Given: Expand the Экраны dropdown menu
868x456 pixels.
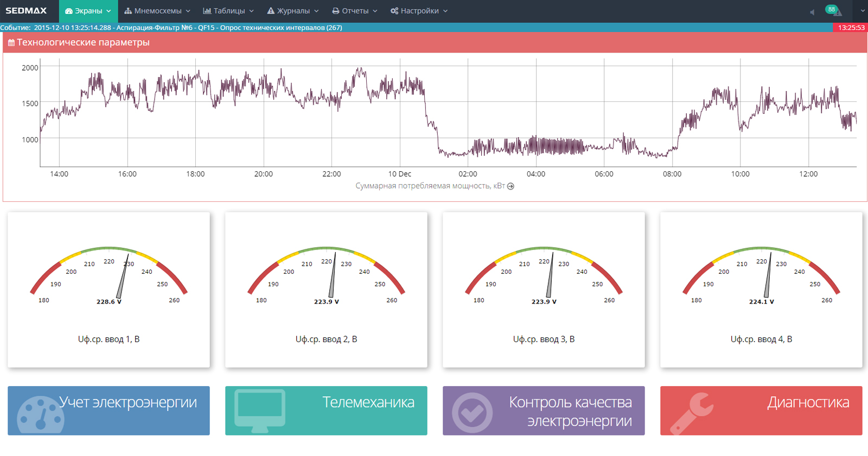Looking at the screenshot, I should click(x=88, y=11).
